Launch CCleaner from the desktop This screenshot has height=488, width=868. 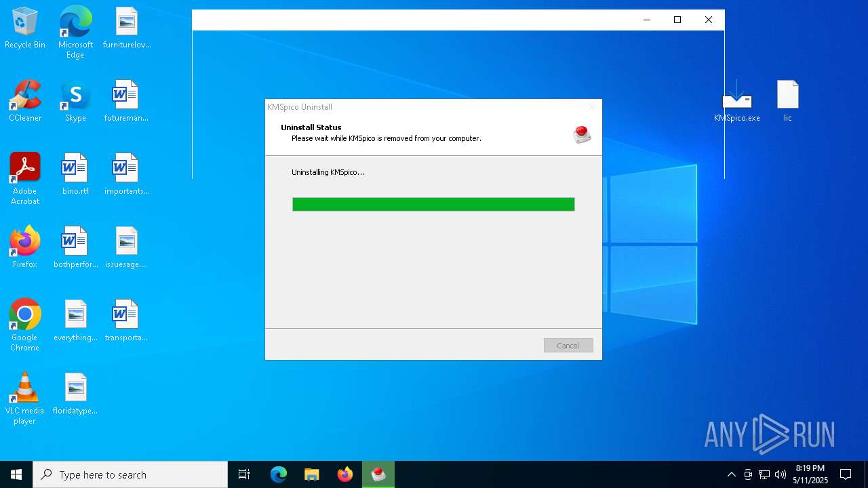[25, 102]
